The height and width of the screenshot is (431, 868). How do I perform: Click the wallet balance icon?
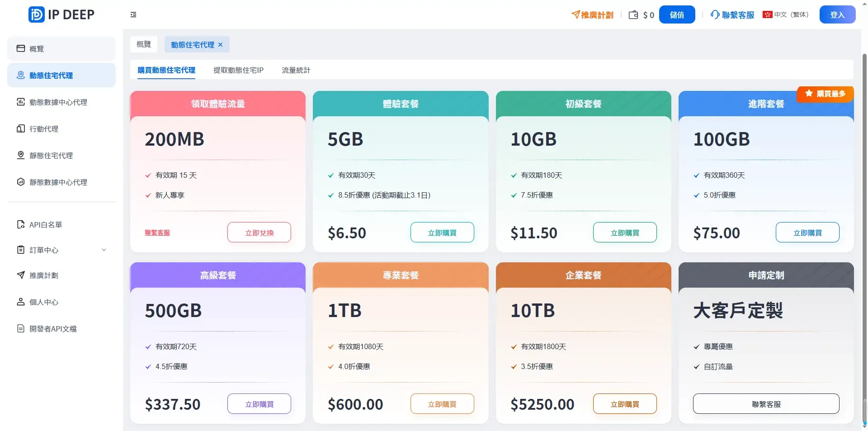tap(633, 15)
